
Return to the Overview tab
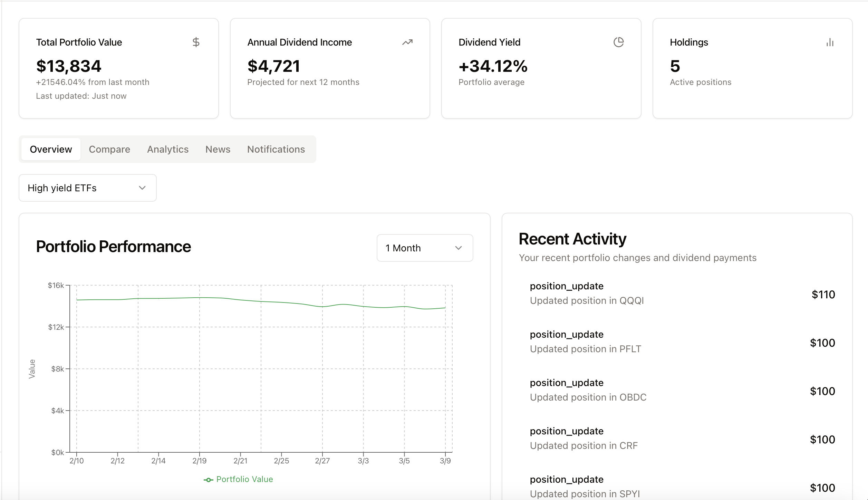point(51,149)
